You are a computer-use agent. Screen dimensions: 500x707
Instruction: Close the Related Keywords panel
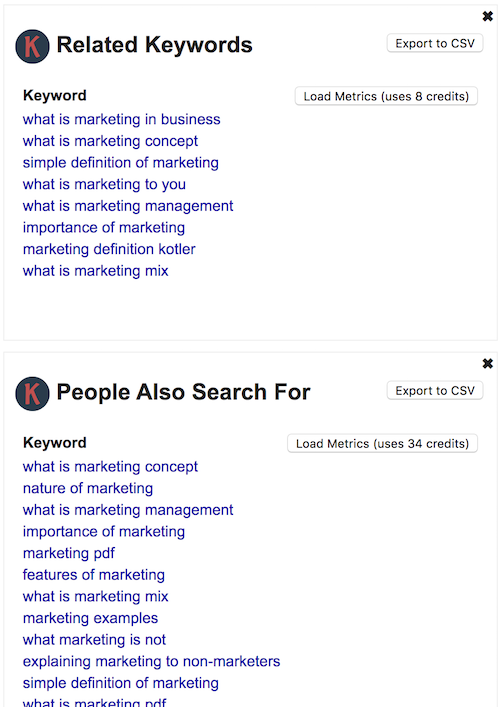pos(487,17)
